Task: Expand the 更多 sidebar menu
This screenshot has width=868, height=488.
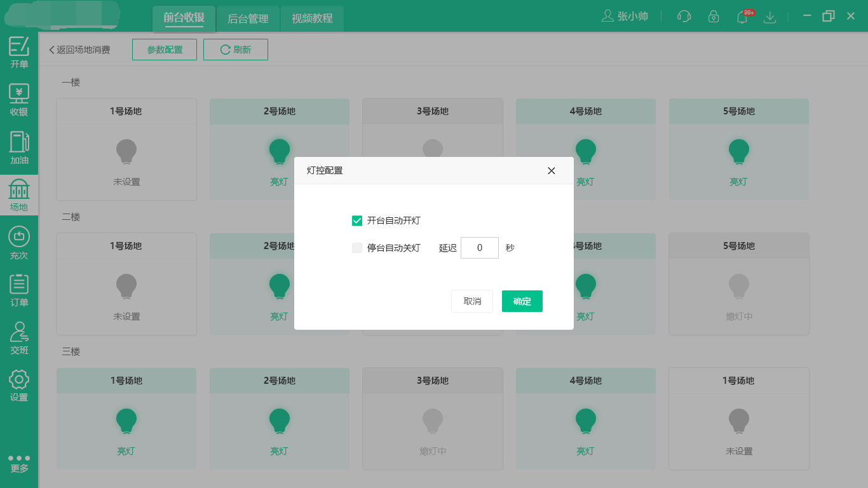Action: (19, 463)
